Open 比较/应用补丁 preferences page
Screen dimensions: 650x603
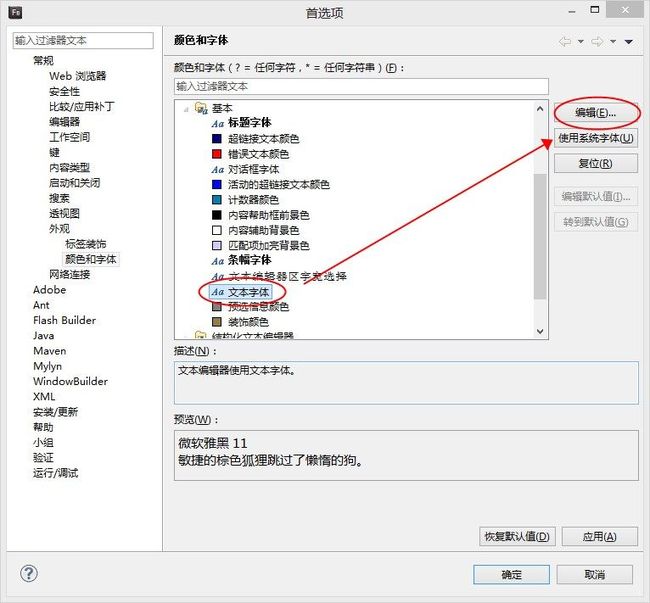pos(82,107)
